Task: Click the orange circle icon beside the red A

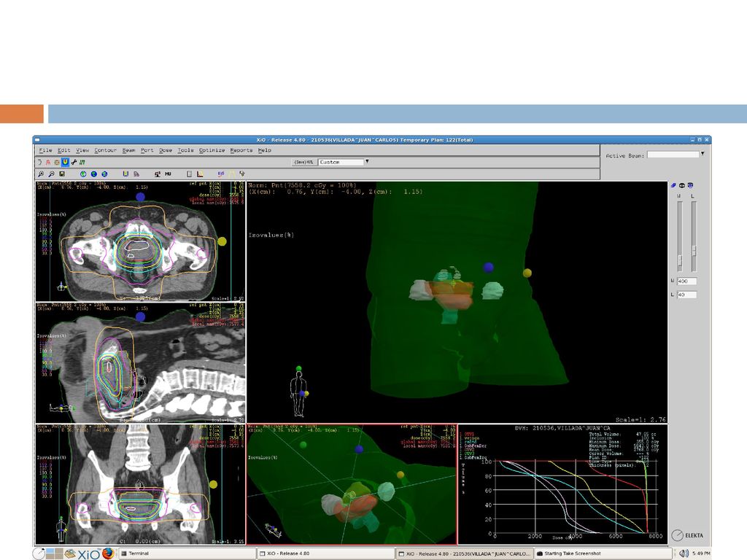Action: (x=56, y=163)
